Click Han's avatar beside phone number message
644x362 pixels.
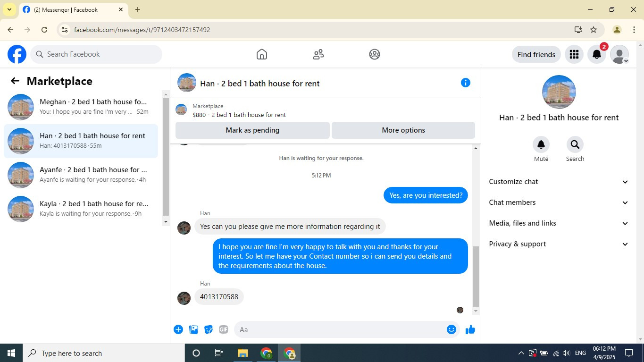tap(184, 298)
